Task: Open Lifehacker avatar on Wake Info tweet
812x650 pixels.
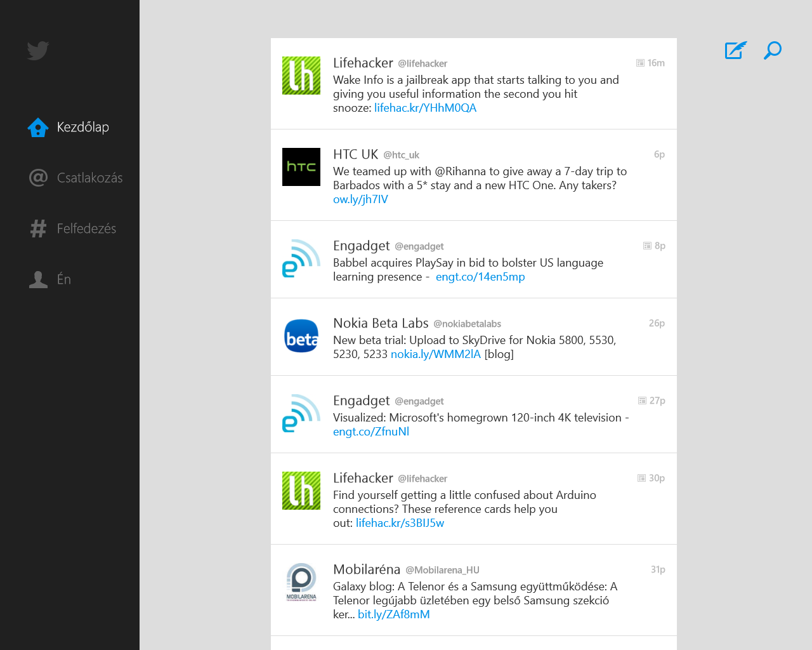Action: [x=301, y=76]
